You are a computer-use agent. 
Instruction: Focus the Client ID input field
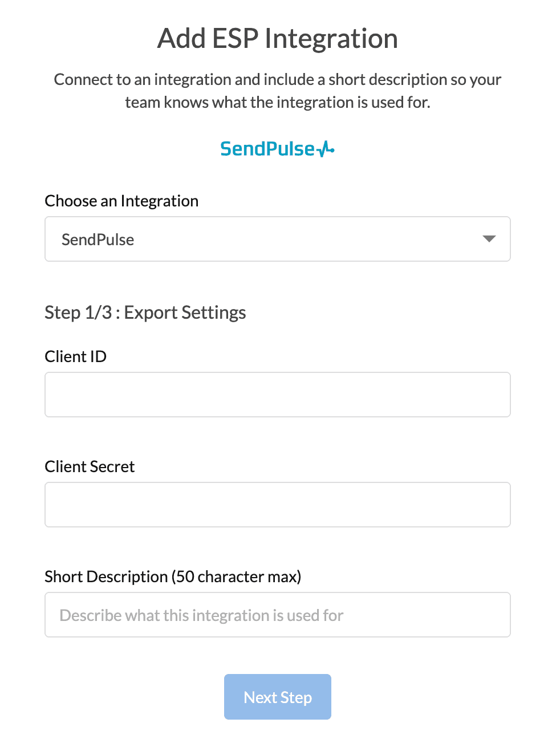(x=278, y=395)
